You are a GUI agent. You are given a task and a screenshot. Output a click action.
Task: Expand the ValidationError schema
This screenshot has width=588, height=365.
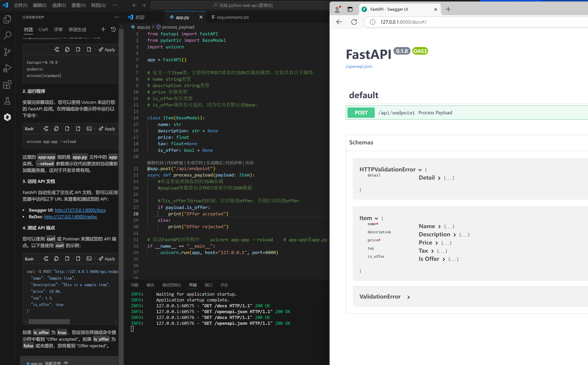pos(408,297)
